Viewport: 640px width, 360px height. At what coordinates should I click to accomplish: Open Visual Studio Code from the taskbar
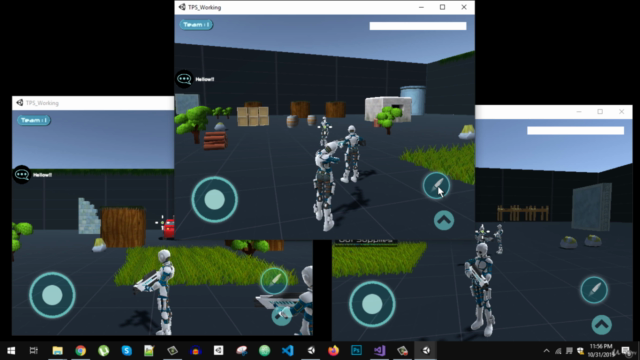tap(288, 351)
